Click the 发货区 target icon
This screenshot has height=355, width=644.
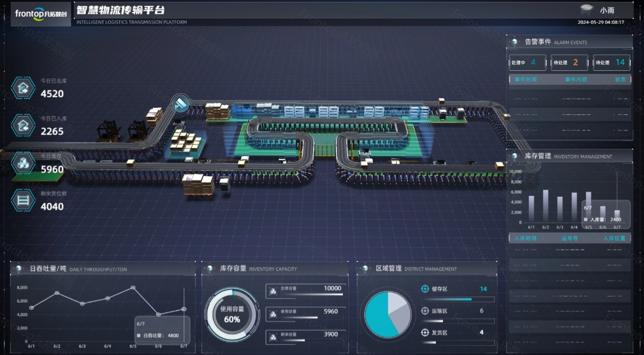(x=425, y=332)
